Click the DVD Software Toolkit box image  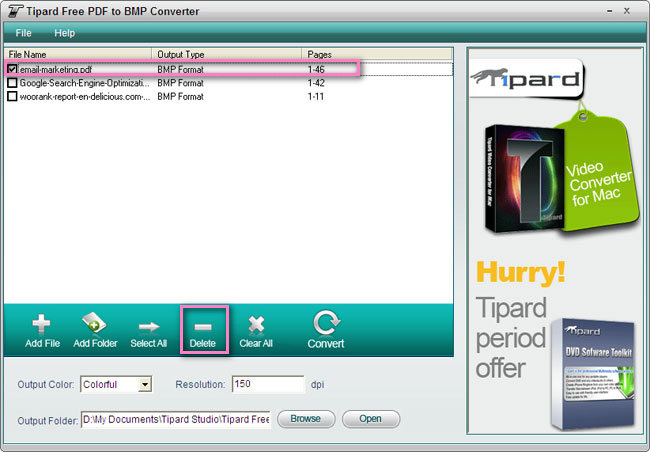click(593, 373)
